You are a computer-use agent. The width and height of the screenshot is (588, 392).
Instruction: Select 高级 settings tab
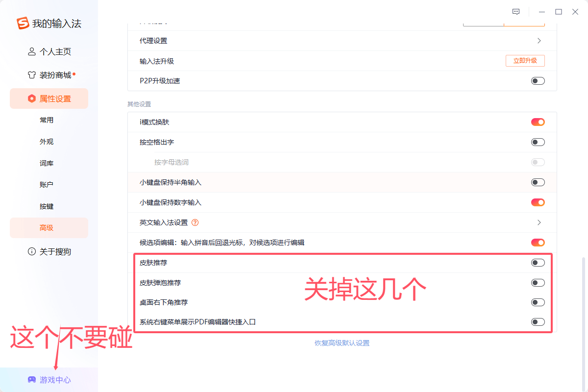click(49, 228)
